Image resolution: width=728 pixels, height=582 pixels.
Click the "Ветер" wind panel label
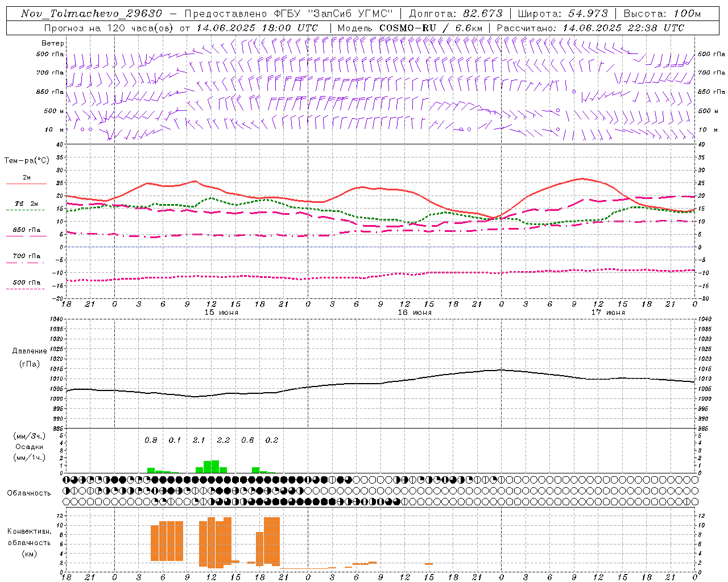click(x=53, y=43)
